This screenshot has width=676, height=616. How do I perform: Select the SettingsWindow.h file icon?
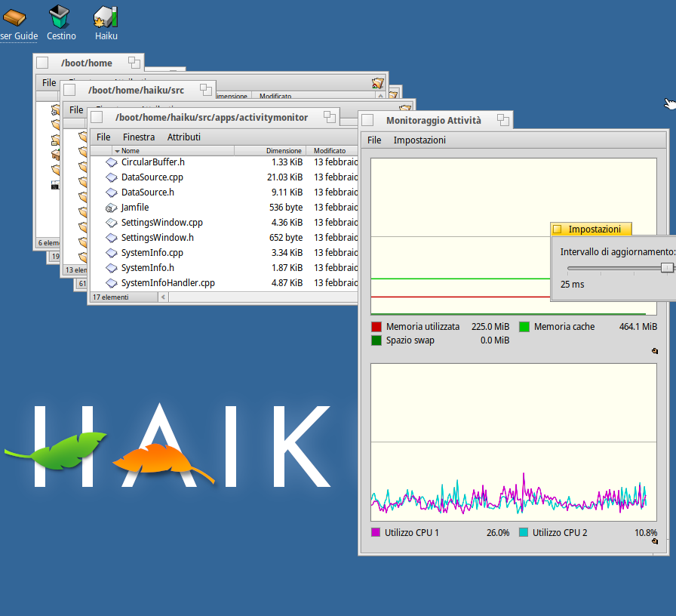coord(112,238)
